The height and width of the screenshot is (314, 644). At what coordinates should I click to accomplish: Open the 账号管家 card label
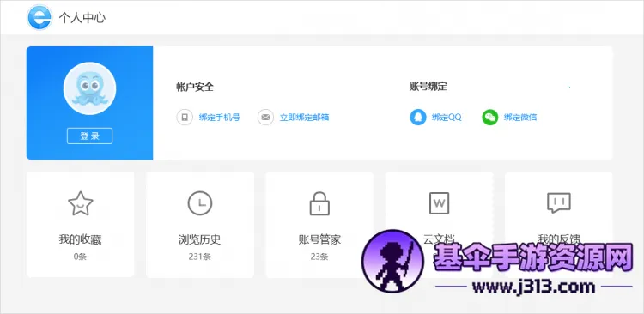pos(319,239)
